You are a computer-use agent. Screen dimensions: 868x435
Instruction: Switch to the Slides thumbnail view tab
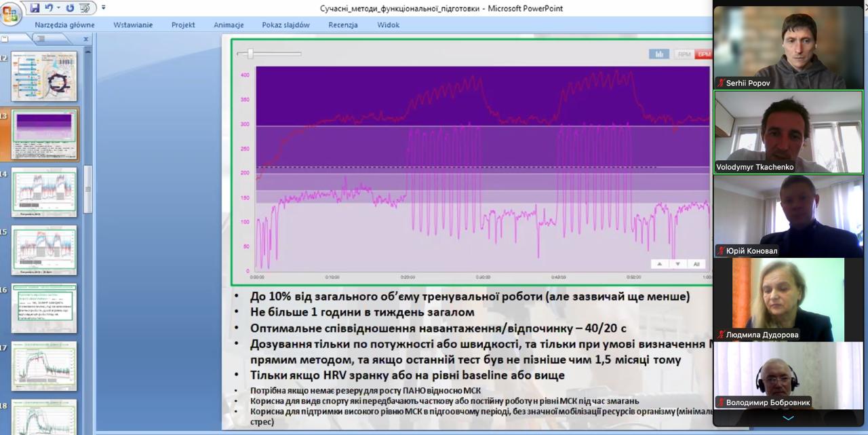[x=6, y=39]
